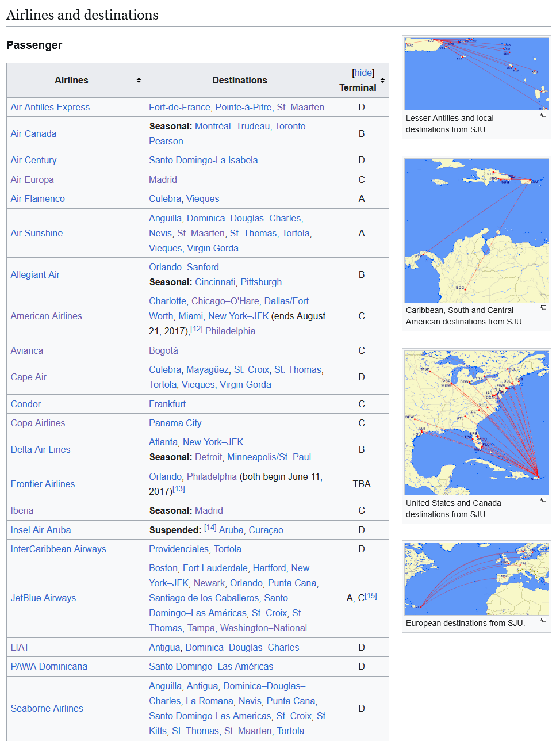Click enlarge icon under Caribbean destinations map

[x=543, y=308]
